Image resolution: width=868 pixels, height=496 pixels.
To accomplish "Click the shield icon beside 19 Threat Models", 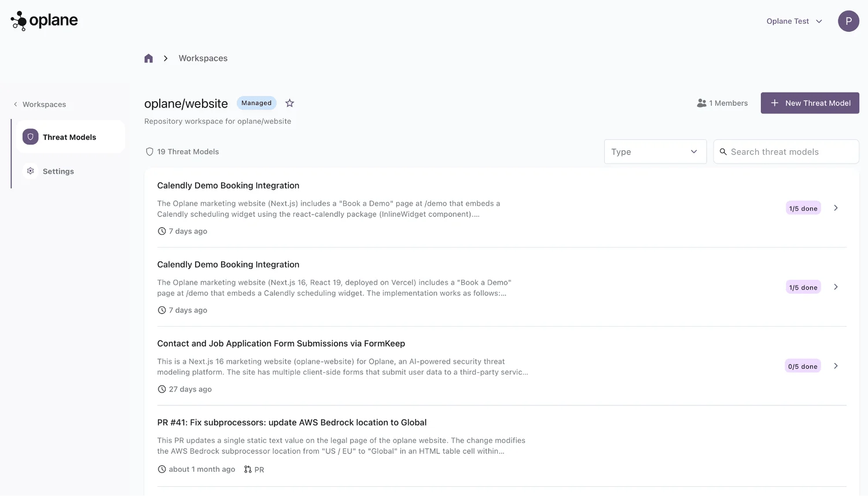I will coord(149,151).
